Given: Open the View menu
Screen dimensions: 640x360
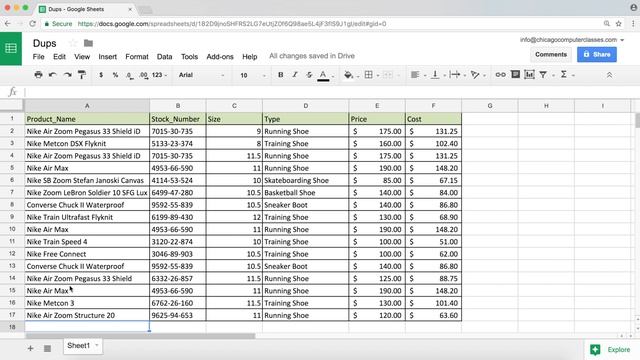Looking at the screenshot, I should (82, 57).
